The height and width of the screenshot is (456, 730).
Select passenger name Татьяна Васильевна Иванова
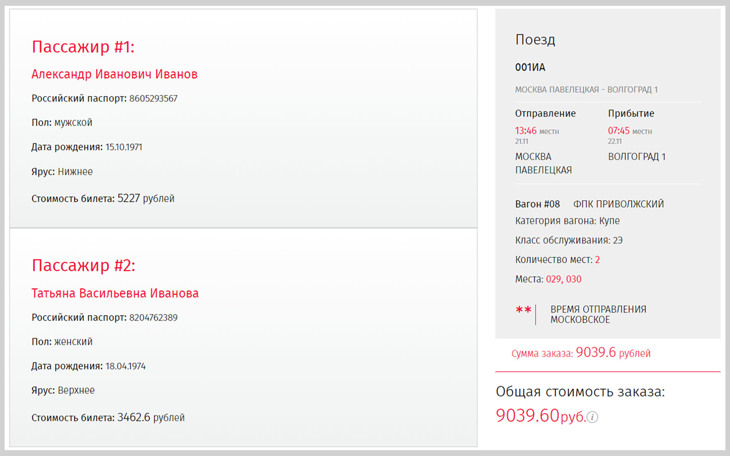[115, 293]
